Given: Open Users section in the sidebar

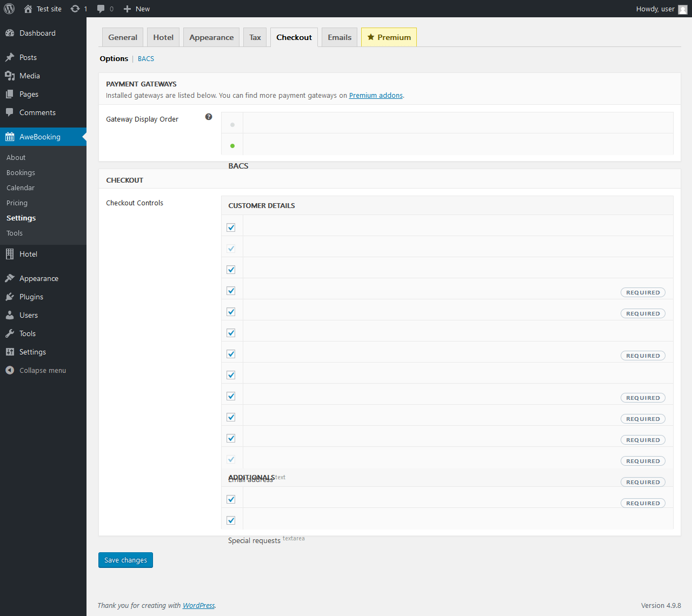Looking at the screenshot, I should tap(29, 315).
